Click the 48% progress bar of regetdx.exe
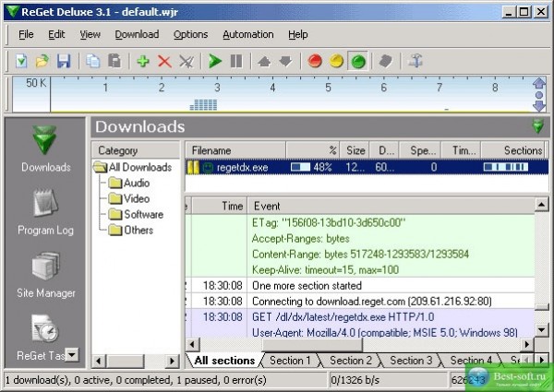 300,167
